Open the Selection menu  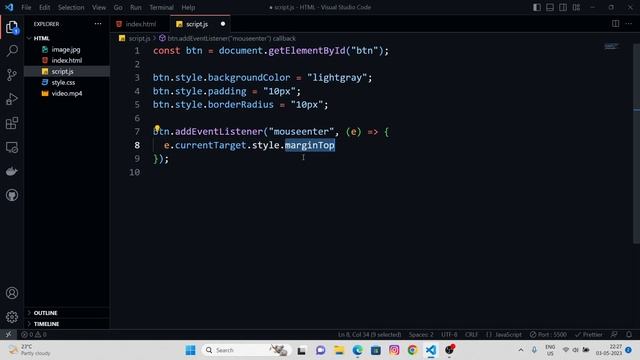[x=71, y=7]
